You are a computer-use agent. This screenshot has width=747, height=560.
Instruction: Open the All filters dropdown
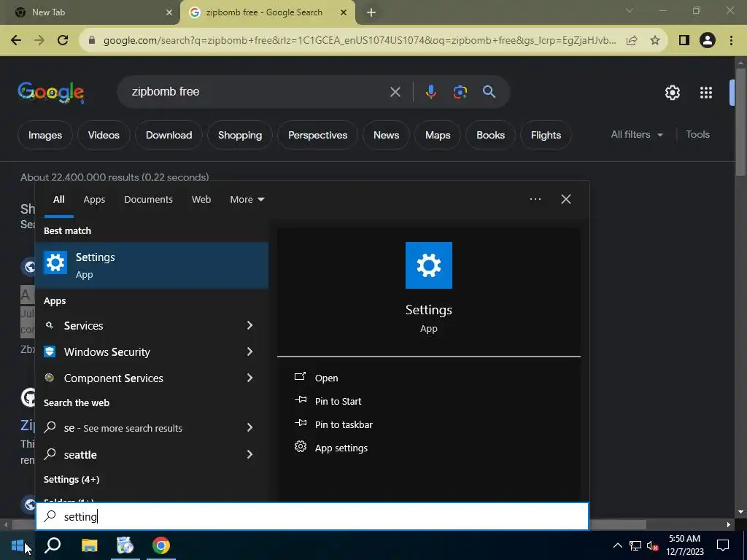pos(637,135)
